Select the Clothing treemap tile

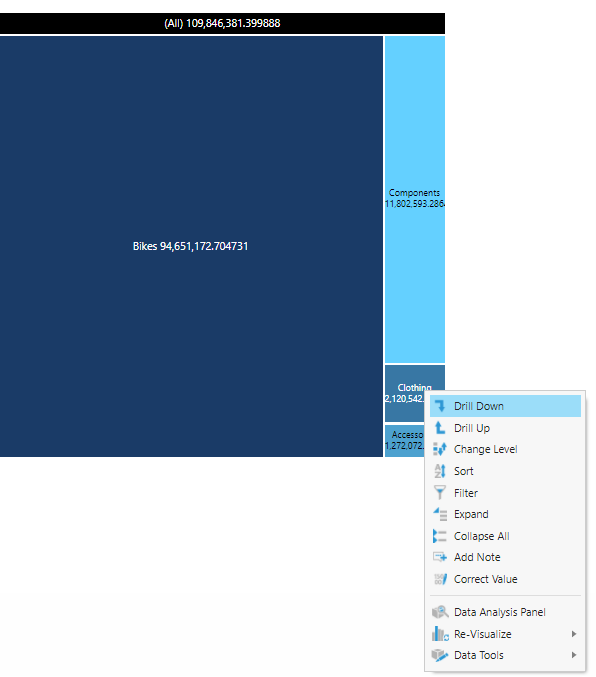pyautogui.click(x=404, y=393)
